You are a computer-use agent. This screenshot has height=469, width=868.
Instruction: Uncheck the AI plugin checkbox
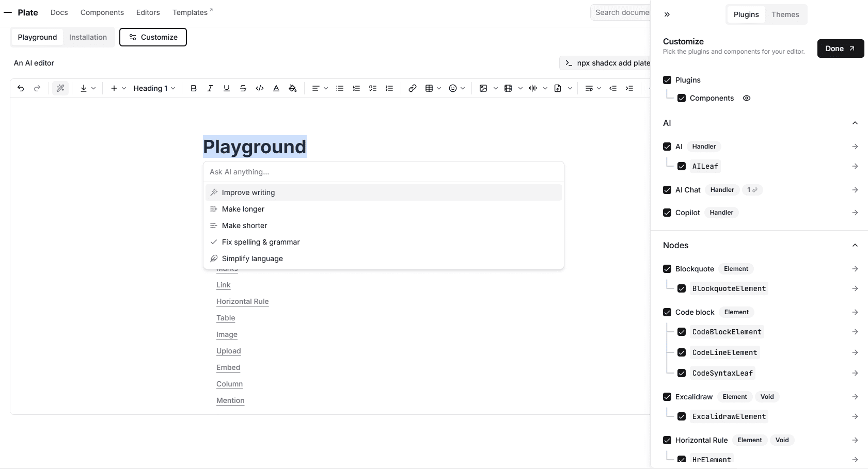[667, 147]
